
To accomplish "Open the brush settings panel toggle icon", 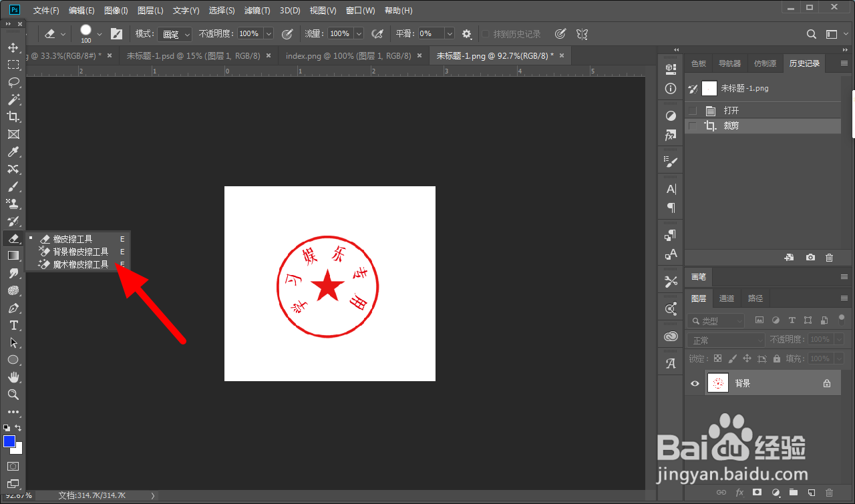I will point(117,33).
